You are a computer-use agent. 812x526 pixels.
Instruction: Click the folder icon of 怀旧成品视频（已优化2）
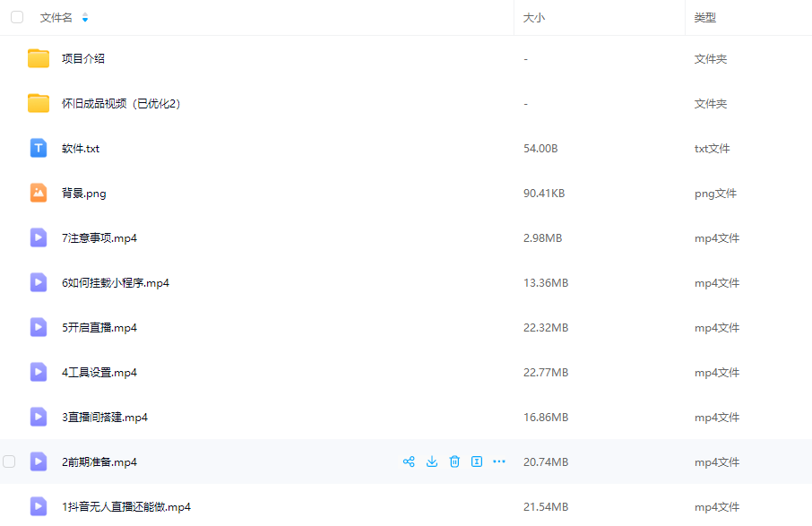tap(39, 104)
